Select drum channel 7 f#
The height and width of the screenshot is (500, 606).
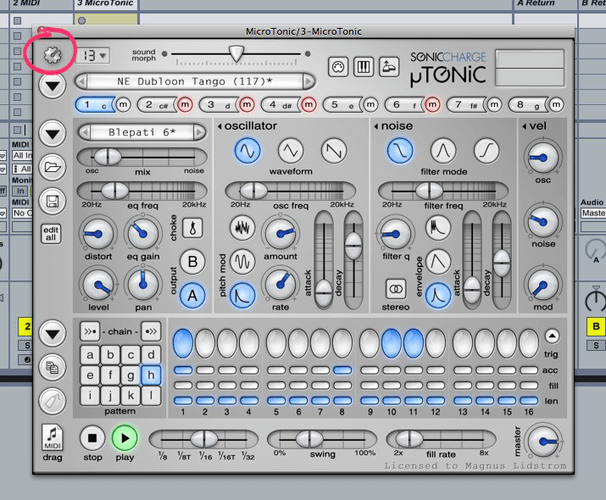pos(465,105)
